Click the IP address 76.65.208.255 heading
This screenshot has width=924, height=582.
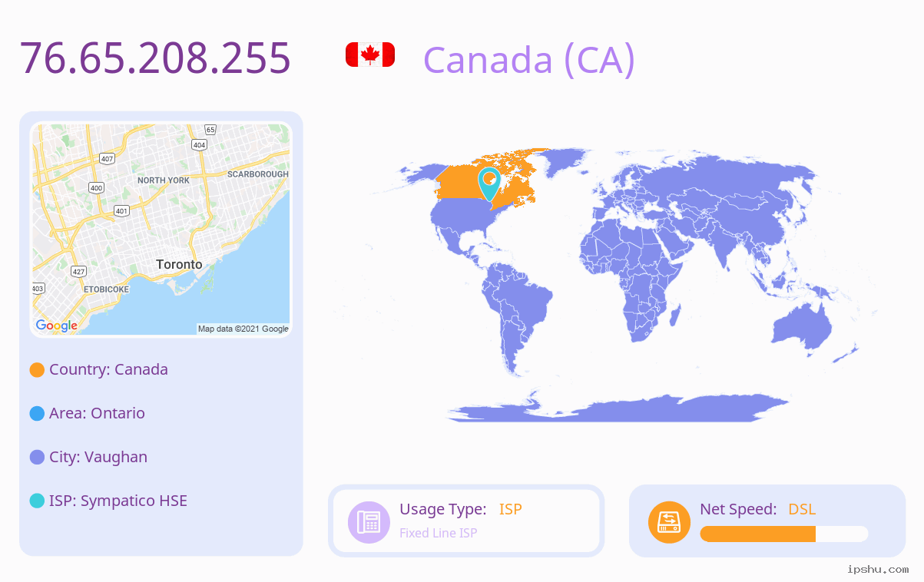[155, 58]
